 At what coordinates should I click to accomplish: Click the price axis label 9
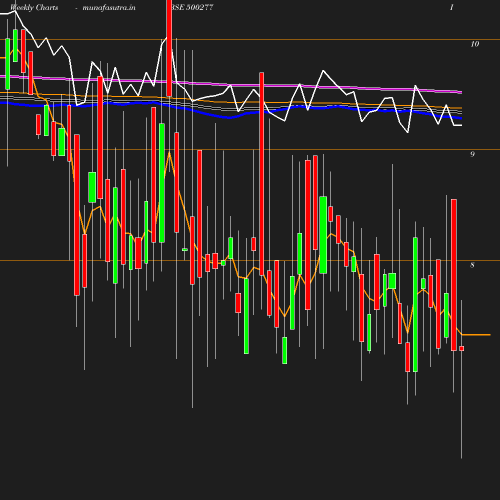point(472,154)
